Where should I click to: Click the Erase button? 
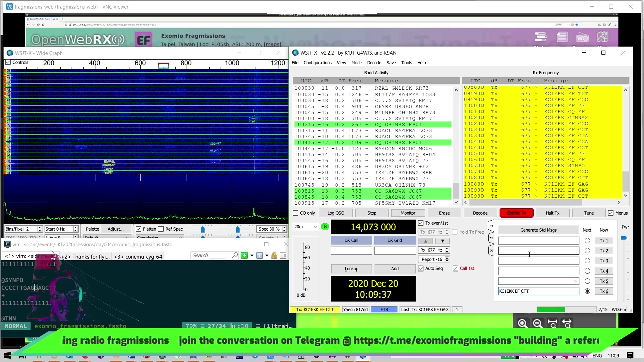pos(444,213)
